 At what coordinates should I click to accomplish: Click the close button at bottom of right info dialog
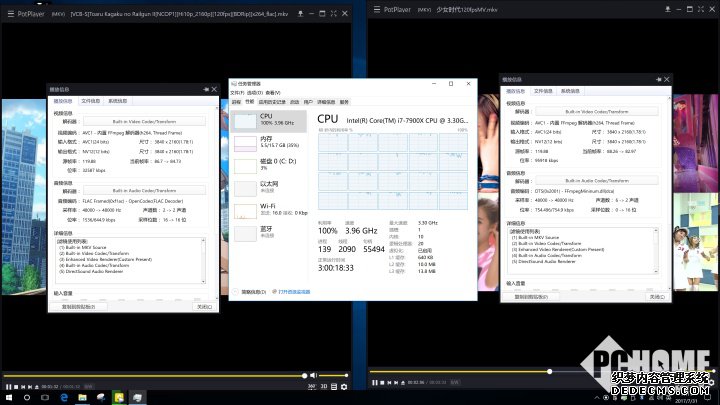657,297
